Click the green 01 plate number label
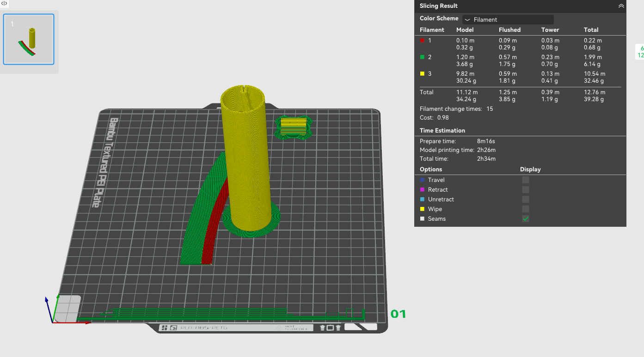The image size is (644, 357). coord(398,314)
